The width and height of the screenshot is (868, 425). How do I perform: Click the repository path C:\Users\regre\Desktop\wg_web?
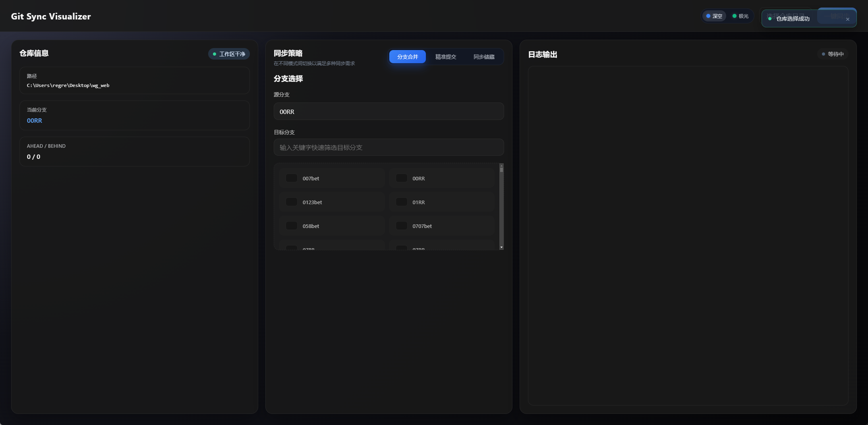pos(68,85)
